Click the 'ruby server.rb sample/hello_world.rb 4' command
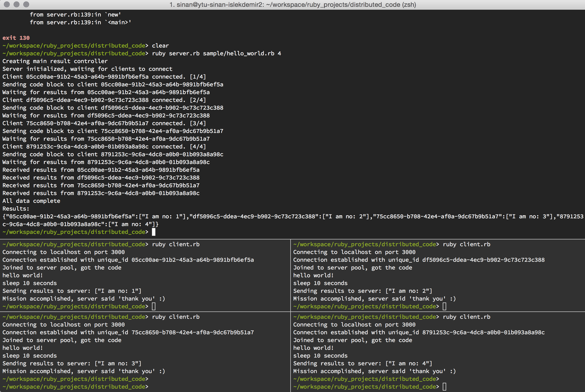 [x=217, y=53]
